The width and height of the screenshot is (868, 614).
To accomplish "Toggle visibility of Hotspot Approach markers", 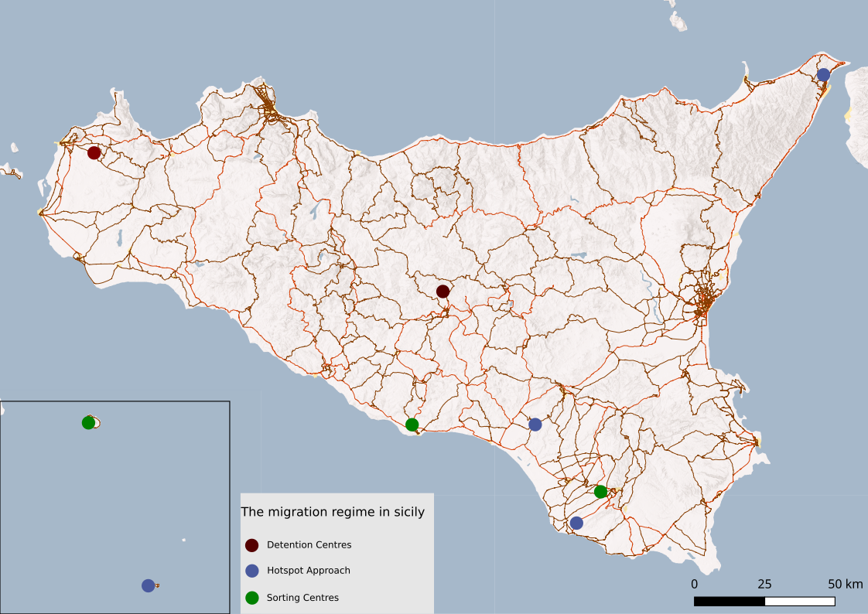I will tap(252, 571).
